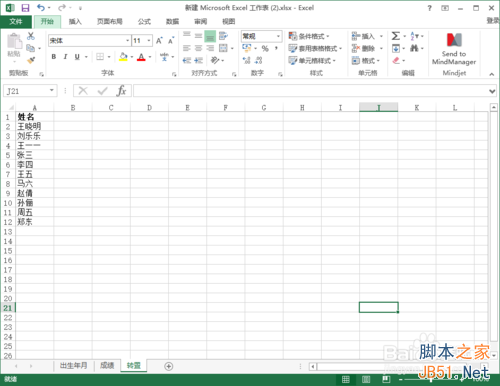Open the File tab

(16, 21)
